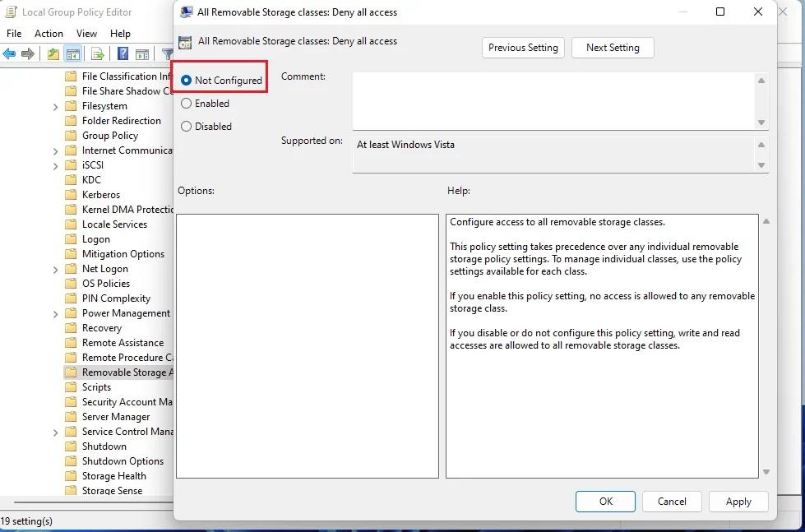The height and width of the screenshot is (532, 805).
Task: Select the Storage Sense tree item
Action: tap(112, 490)
